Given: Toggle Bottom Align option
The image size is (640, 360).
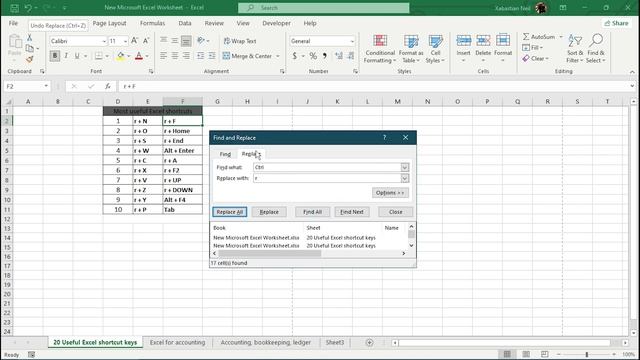Looking at the screenshot, I should pyautogui.click(x=186, y=40).
